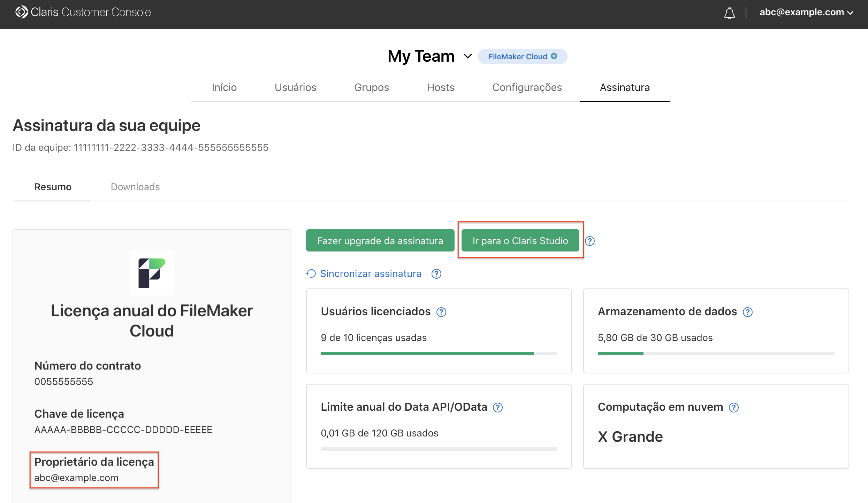The image size is (868, 503).
Task: Click Limite anual do Data API/OData help icon
Action: click(x=498, y=408)
